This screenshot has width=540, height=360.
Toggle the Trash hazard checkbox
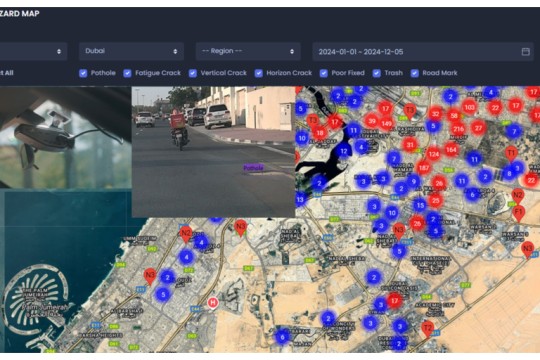pyautogui.click(x=377, y=73)
